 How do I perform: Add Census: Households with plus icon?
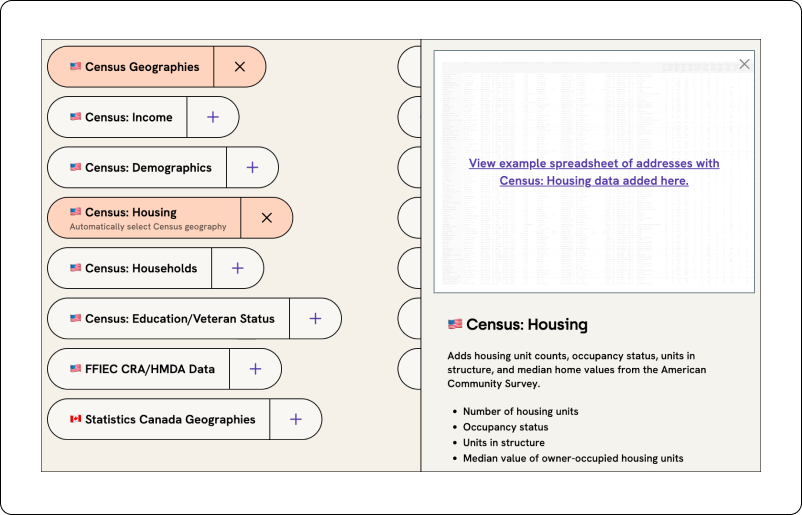[237, 268]
